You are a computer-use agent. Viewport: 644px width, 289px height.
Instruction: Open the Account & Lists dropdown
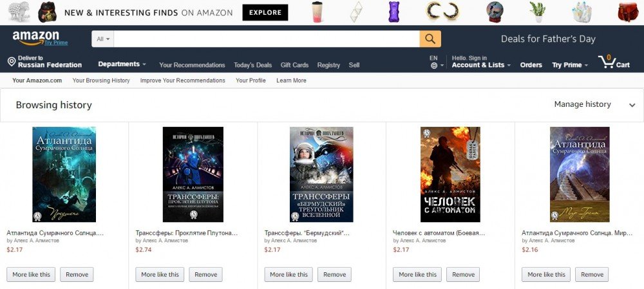481,65
